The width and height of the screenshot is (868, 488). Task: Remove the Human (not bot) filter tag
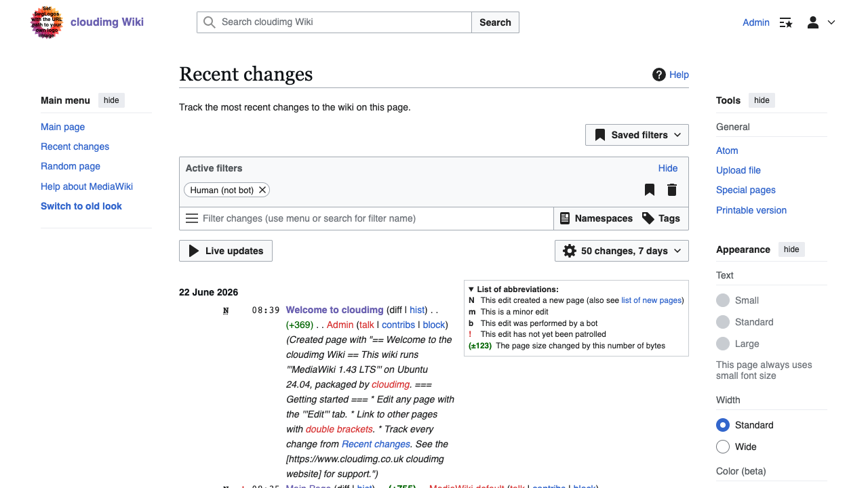coord(262,190)
